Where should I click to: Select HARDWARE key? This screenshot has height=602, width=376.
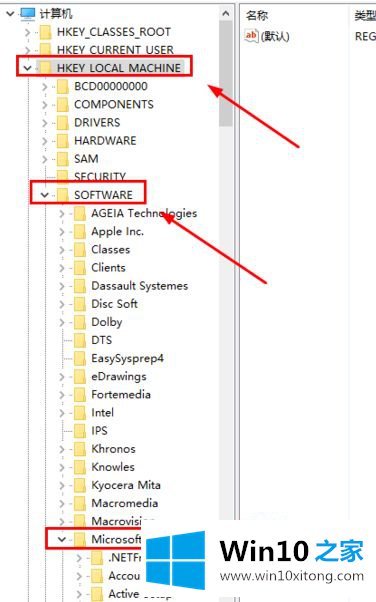tap(105, 141)
